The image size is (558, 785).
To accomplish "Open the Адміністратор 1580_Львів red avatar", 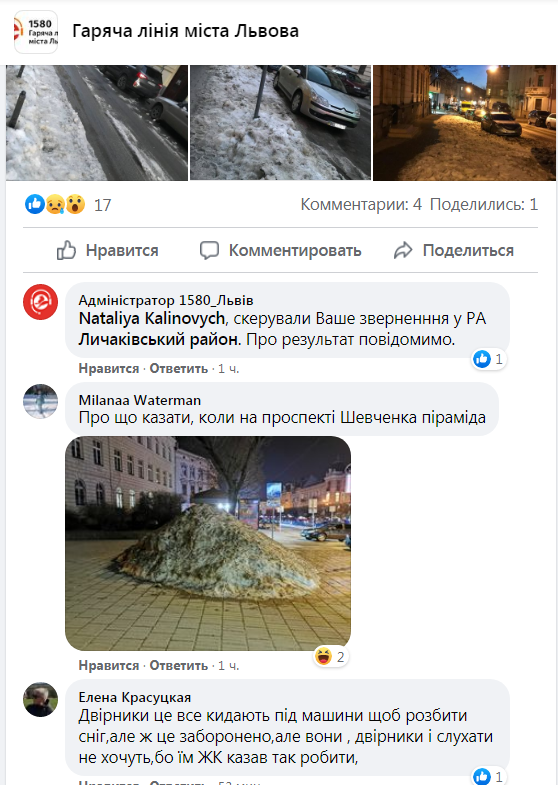I will [x=41, y=302].
